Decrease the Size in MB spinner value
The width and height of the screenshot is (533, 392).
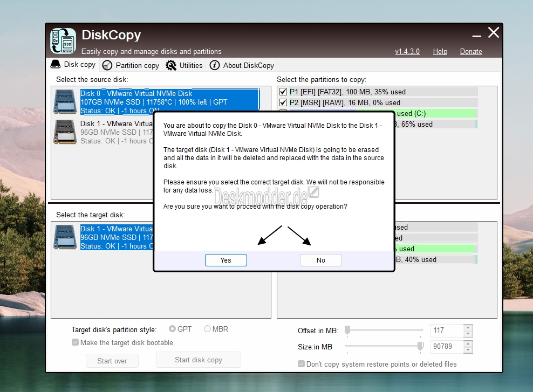tap(468, 350)
